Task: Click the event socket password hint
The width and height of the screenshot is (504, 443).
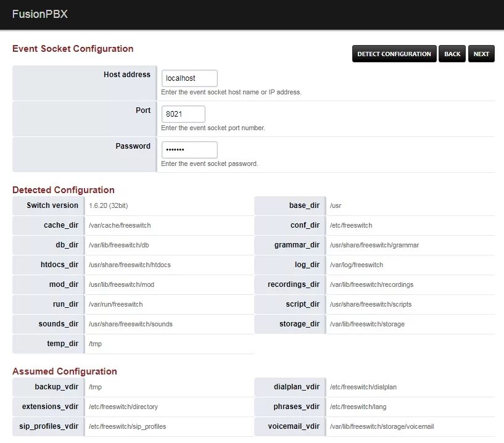Action: click(210, 164)
